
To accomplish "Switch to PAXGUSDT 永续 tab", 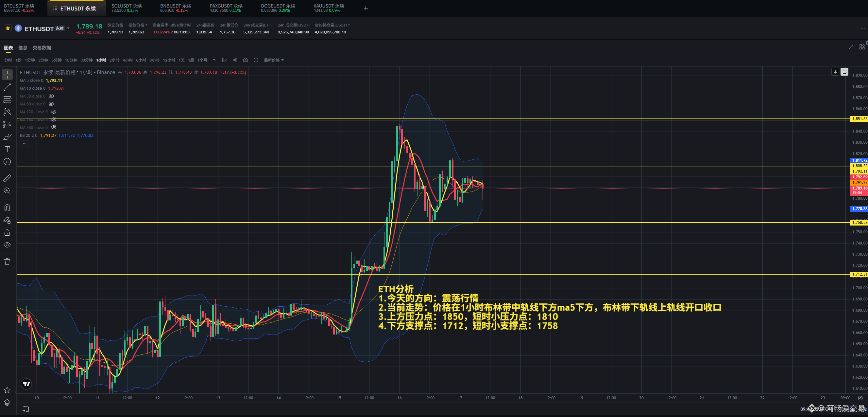I will [226, 8].
